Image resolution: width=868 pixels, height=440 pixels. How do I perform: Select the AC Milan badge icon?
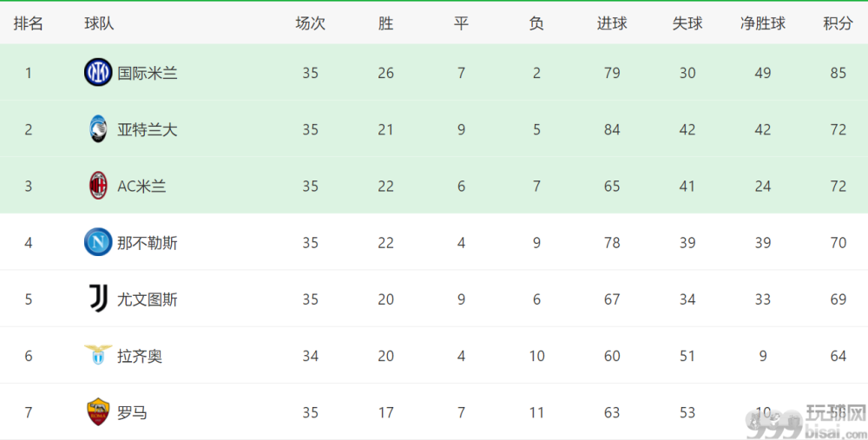click(98, 186)
